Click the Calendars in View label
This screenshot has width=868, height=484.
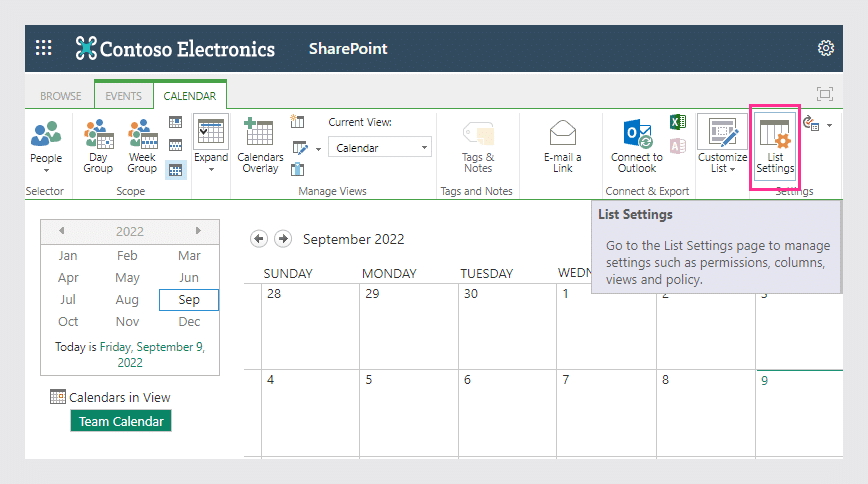tap(120, 397)
